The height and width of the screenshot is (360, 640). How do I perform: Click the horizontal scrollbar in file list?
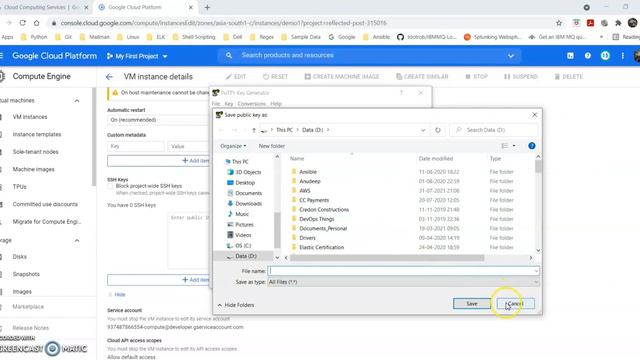pos(387,258)
